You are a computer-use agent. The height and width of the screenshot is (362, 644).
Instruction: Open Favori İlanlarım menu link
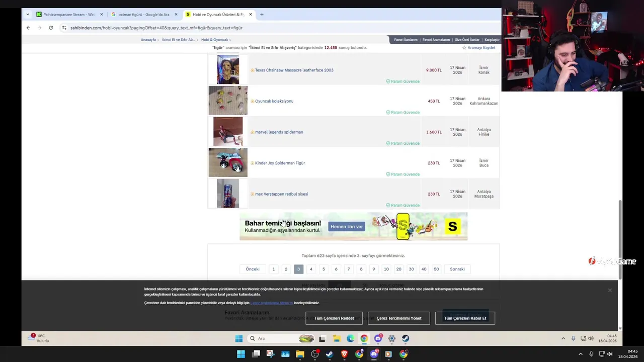click(406, 40)
